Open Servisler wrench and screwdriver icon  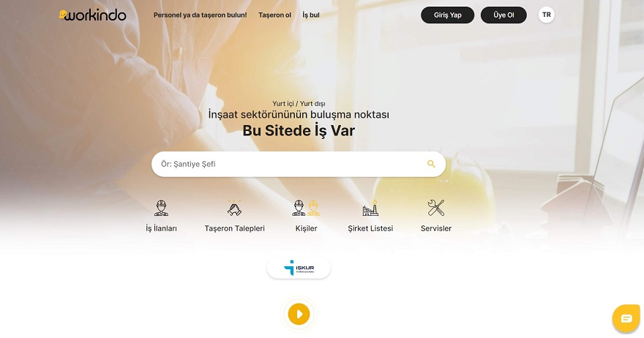(435, 208)
